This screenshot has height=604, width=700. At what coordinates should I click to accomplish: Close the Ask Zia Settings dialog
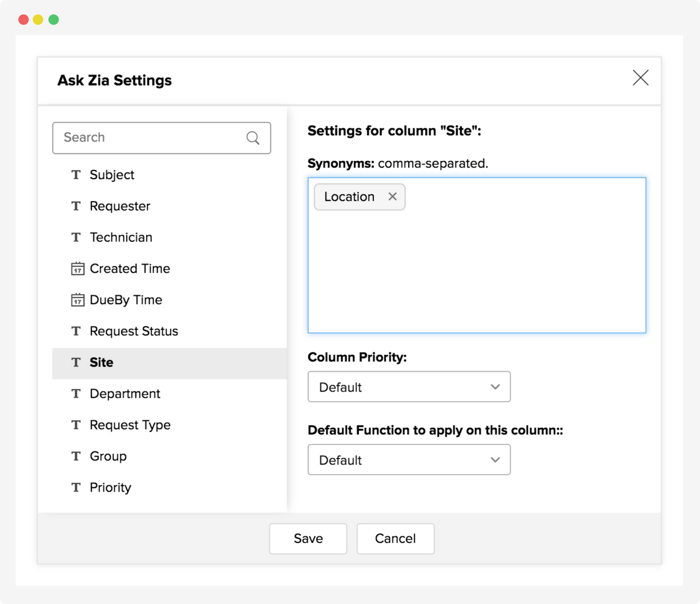click(640, 78)
